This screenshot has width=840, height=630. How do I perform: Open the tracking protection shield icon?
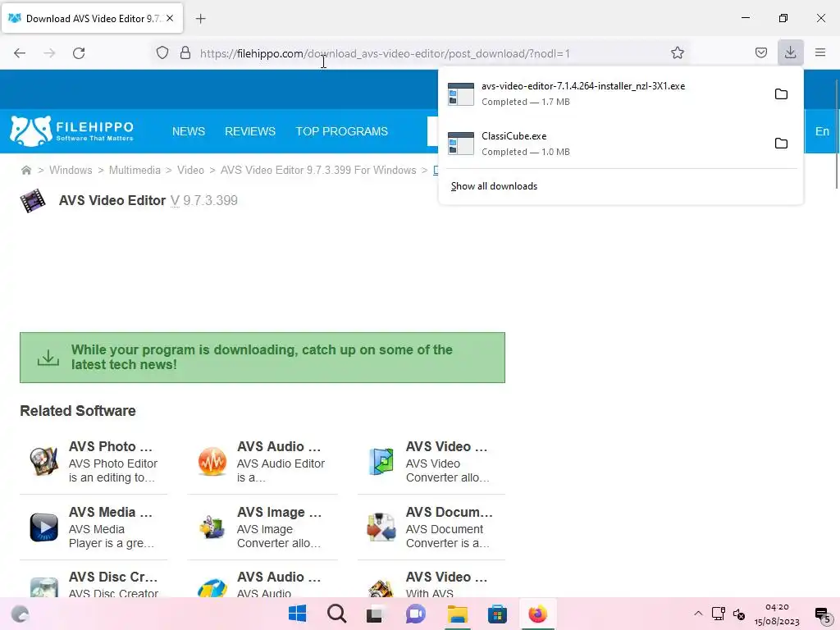click(x=162, y=53)
